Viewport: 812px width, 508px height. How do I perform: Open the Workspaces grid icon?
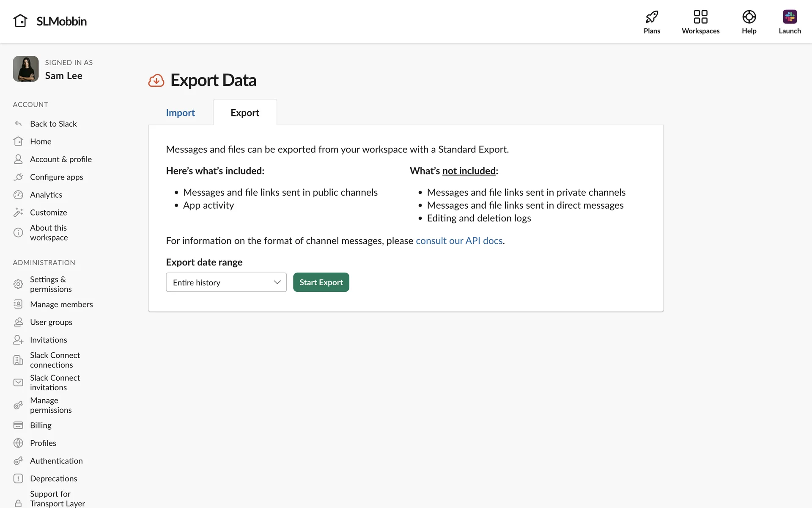point(700,17)
